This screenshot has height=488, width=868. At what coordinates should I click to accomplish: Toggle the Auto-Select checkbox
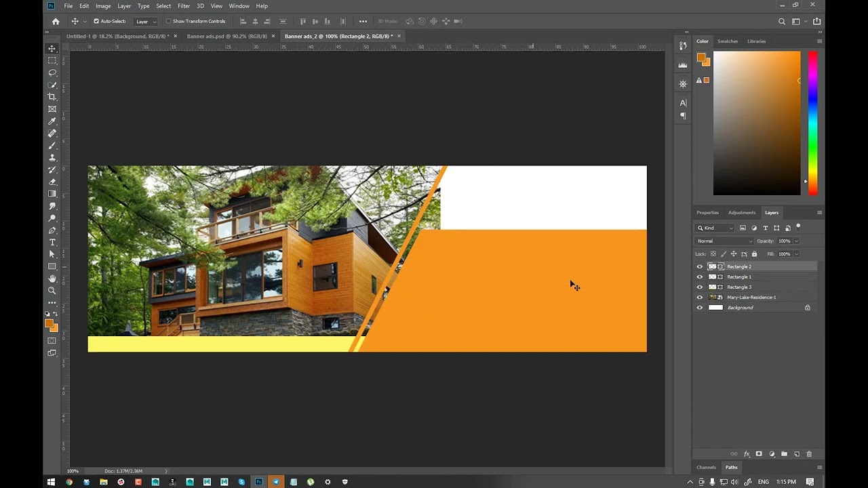(96, 21)
